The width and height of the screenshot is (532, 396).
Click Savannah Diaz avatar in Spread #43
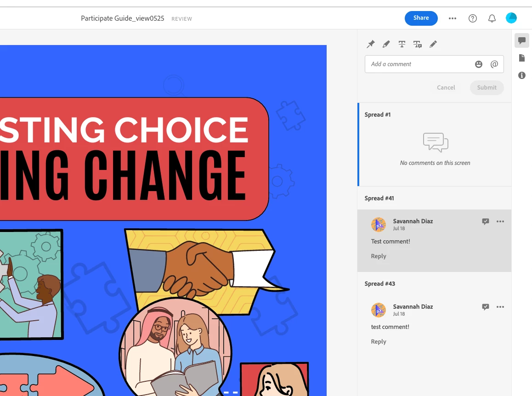pyautogui.click(x=379, y=310)
